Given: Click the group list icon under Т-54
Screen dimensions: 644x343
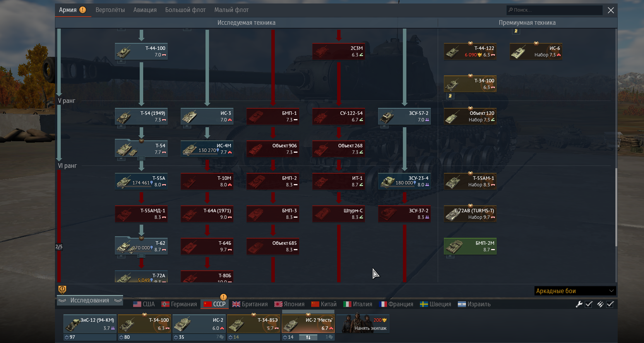Looking at the screenshot, I should click(141, 158).
